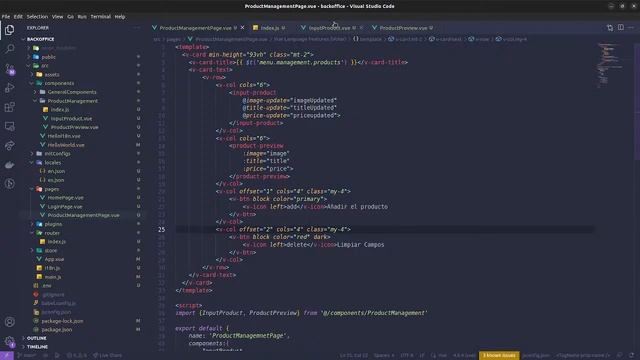
Task: Open the Search view in activity bar
Action: point(9,49)
